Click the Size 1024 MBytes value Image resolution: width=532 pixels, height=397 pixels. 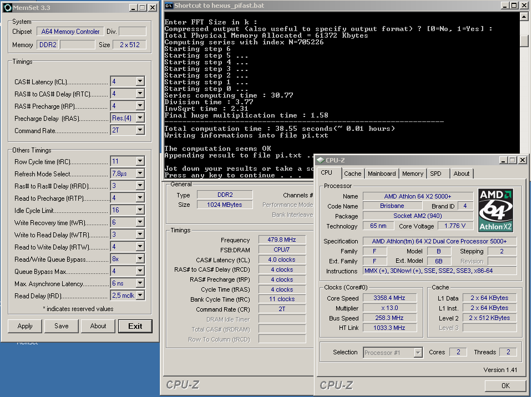tap(225, 205)
